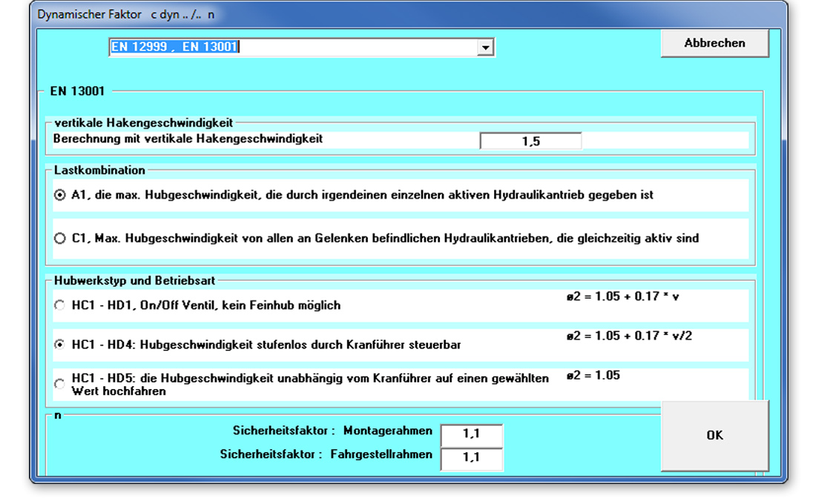Screen dimensions: 813x504
Task: Select HC1 - HD1 On/Off Ventil option
Action: (x=60, y=305)
